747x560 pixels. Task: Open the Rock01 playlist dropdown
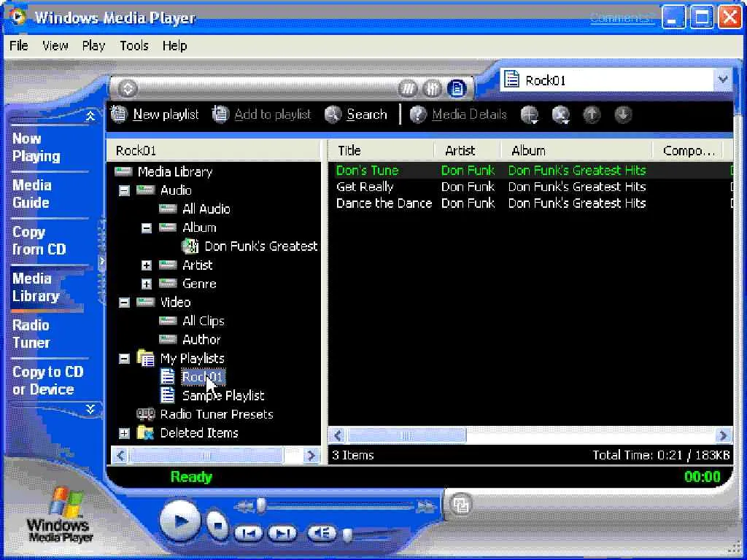[x=723, y=79]
